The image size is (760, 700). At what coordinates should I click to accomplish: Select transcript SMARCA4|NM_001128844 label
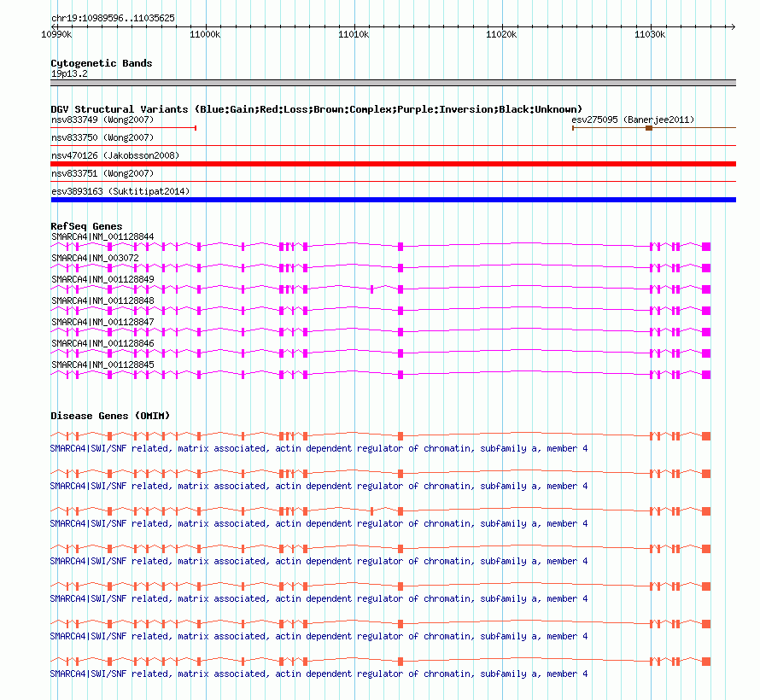[x=102, y=236]
